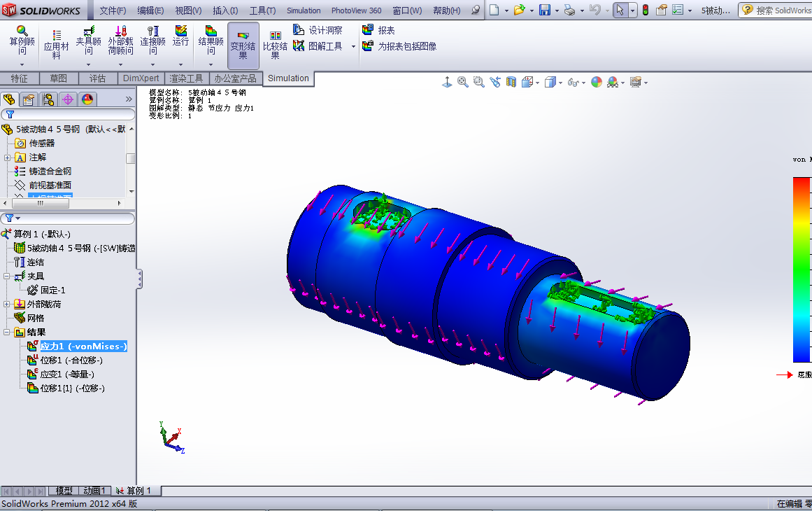Click the ConfigurationManager tab icon
The width and height of the screenshot is (812, 511).
tap(49, 99)
